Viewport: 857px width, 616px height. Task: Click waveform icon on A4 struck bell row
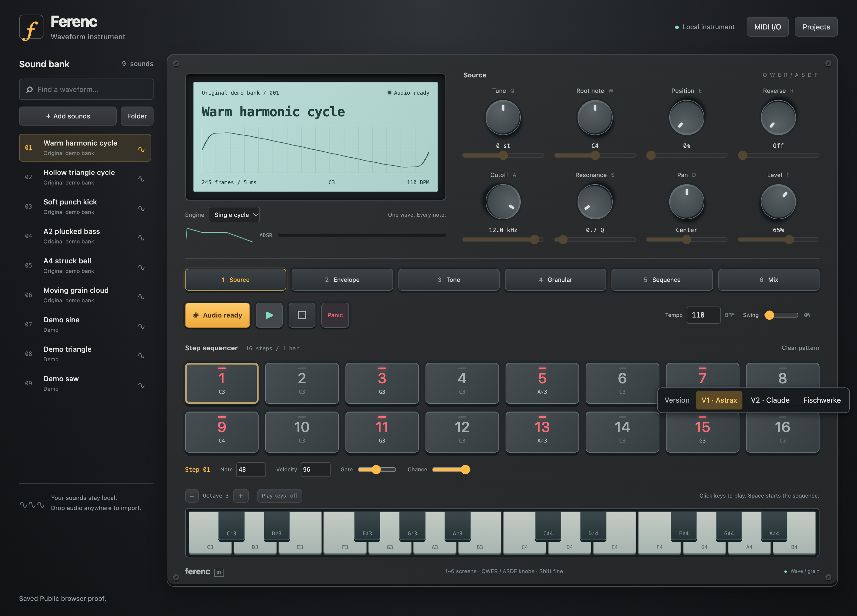tap(141, 267)
